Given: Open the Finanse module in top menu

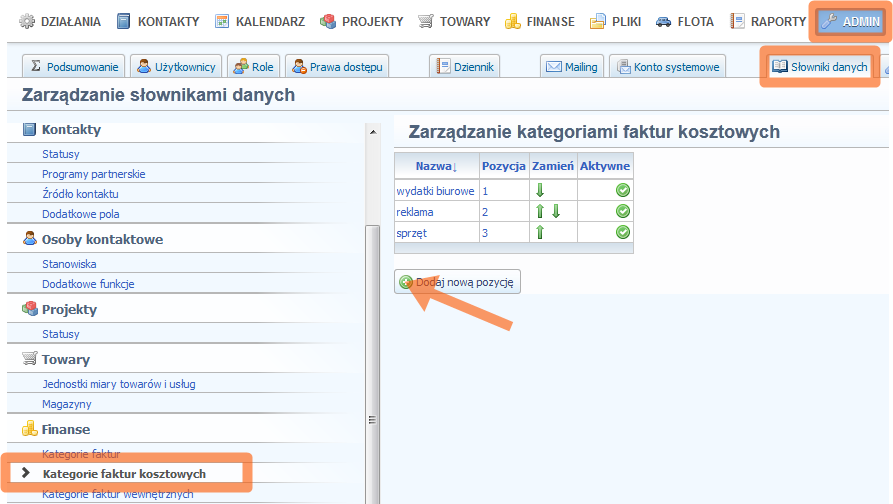Looking at the screenshot, I should [540, 21].
